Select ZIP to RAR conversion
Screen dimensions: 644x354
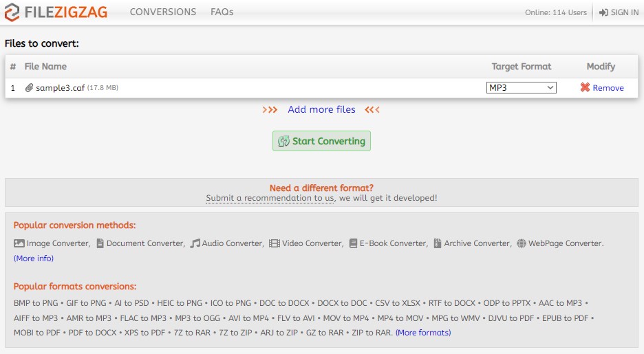pyautogui.click(x=372, y=333)
